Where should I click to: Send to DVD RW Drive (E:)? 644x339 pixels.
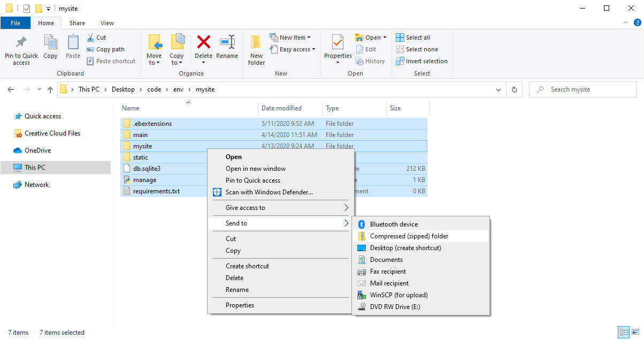(x=420, y=307)
